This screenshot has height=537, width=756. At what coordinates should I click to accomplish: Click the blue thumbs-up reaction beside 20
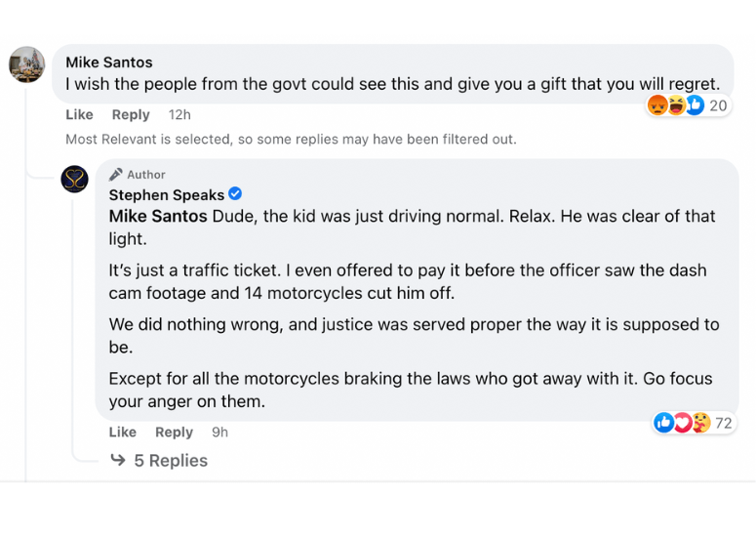(695, 105)
